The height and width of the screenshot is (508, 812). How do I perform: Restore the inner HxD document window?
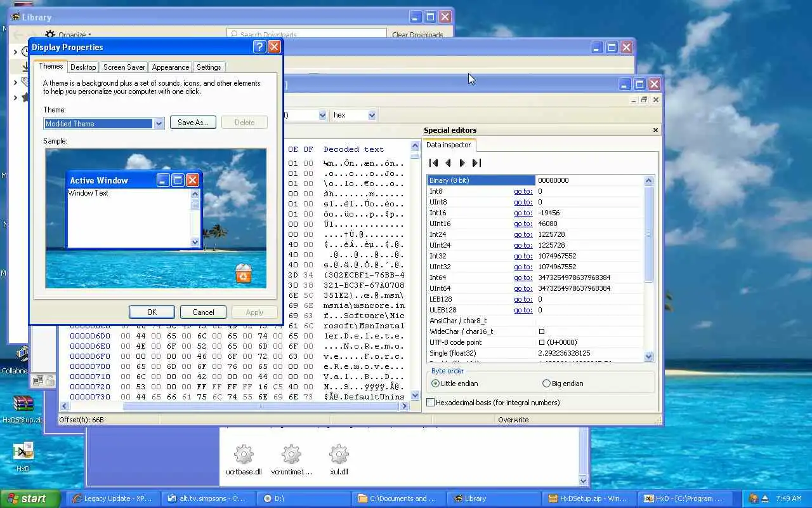644,100
